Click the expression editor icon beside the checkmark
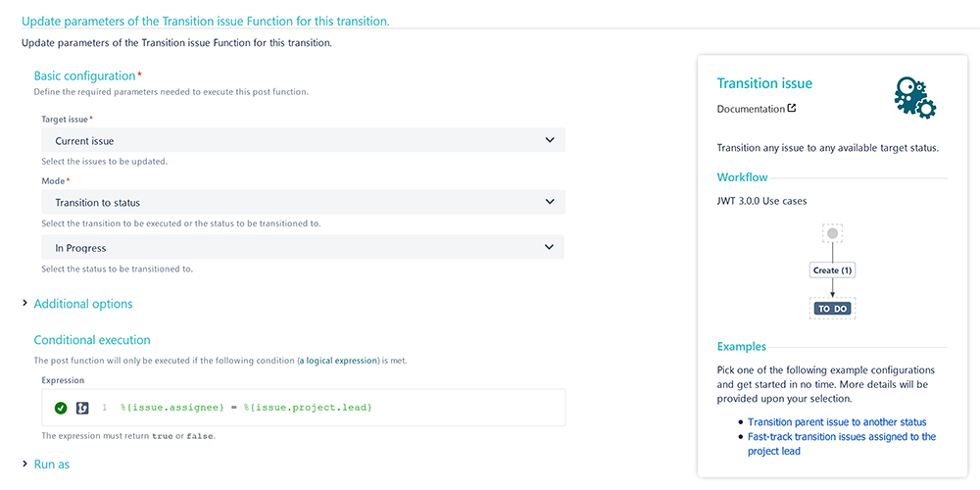The width and height of the screenshot is (980, 490). 82,408
